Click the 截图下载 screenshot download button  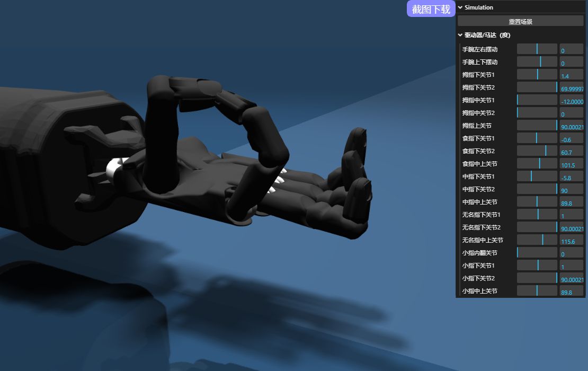[x=431, y=9]
